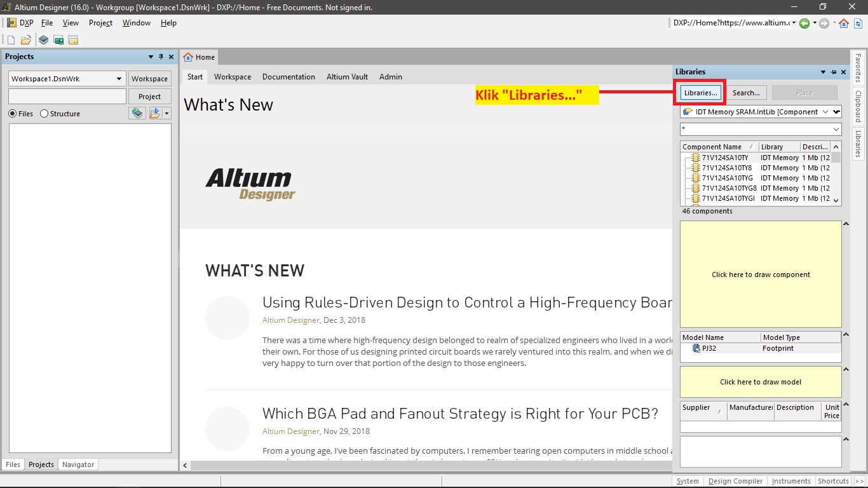Refresh the current page icon
The width and height of the screenshot is (868, 488).
click(x=858, y=24)
